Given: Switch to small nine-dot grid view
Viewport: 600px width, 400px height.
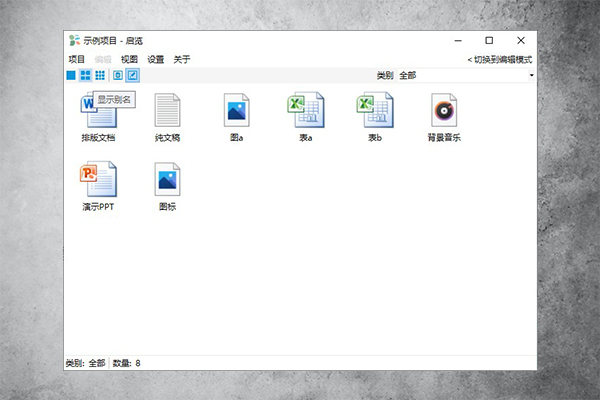Looking at the screenshot, I should point(100,75).
